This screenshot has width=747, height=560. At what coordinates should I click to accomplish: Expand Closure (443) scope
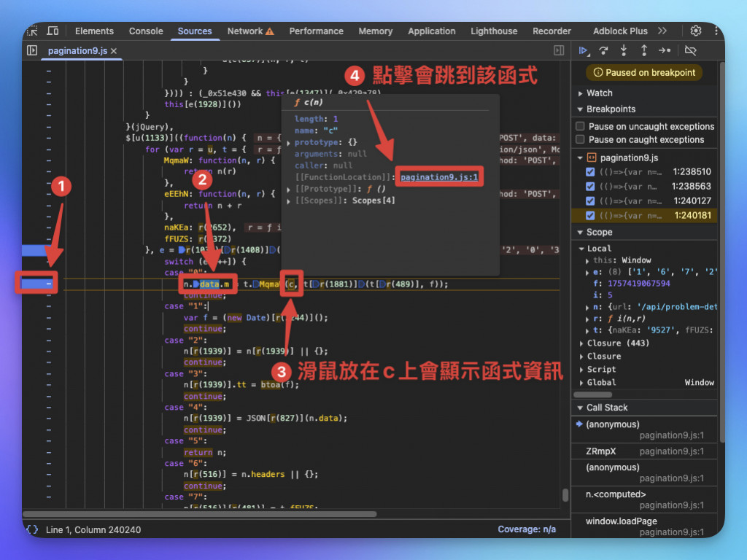pyautogui.click(x=581, y=343)
